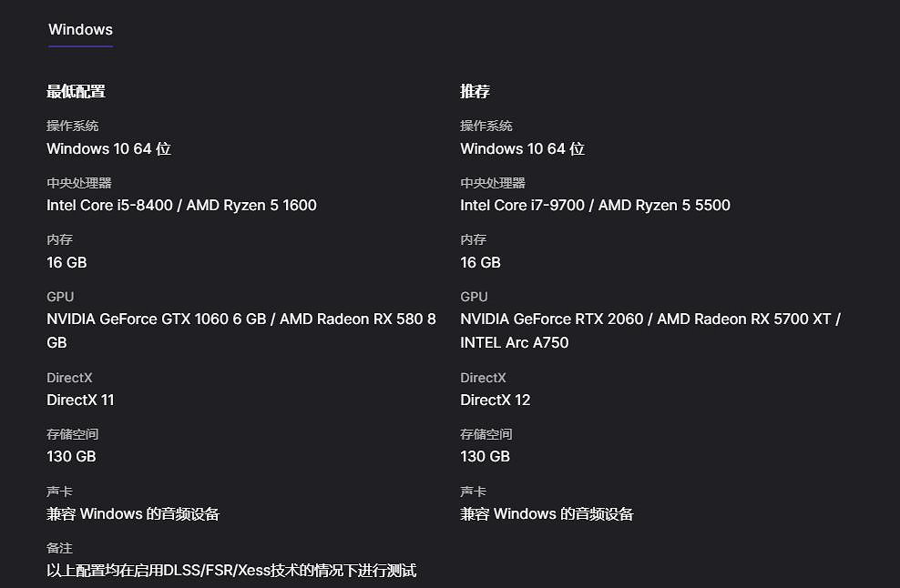The height and width of the screenshot is (588, 900).
Task: Click 130 GB under 推荐
Action: (x=485, y=457)
